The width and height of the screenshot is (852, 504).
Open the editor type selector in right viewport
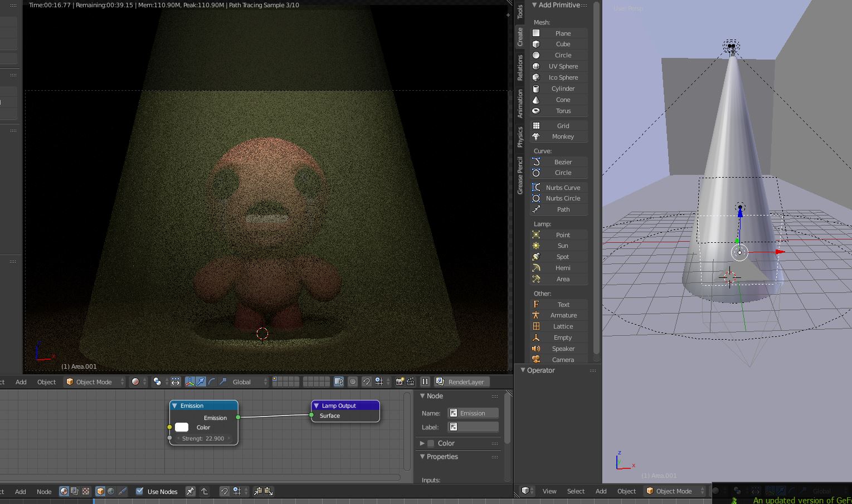(x=528, y=491)
